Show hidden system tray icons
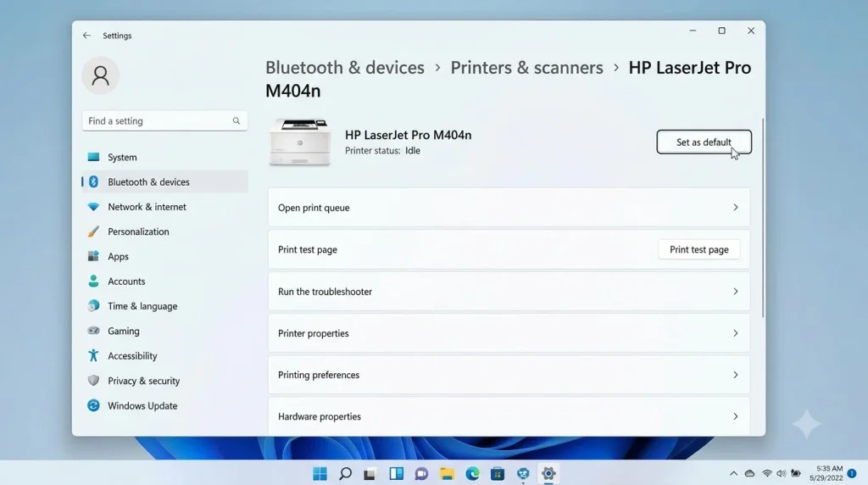 coord(733,473)
